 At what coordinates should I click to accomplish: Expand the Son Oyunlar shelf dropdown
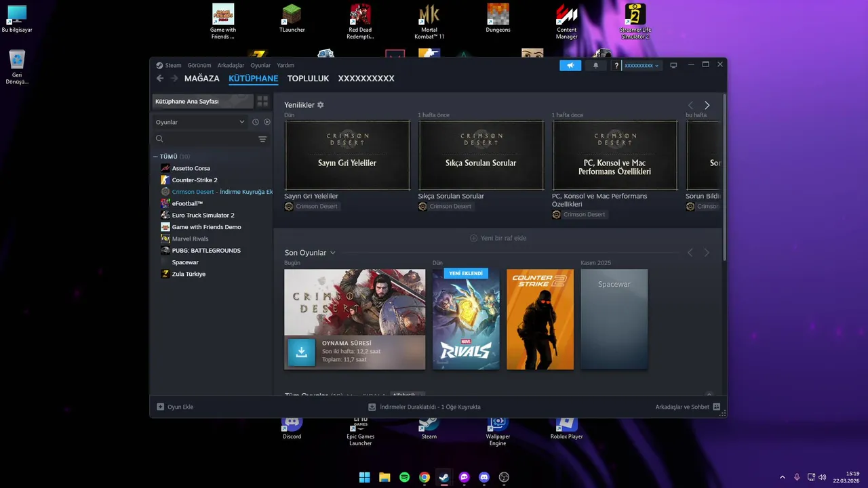[332, 253]
